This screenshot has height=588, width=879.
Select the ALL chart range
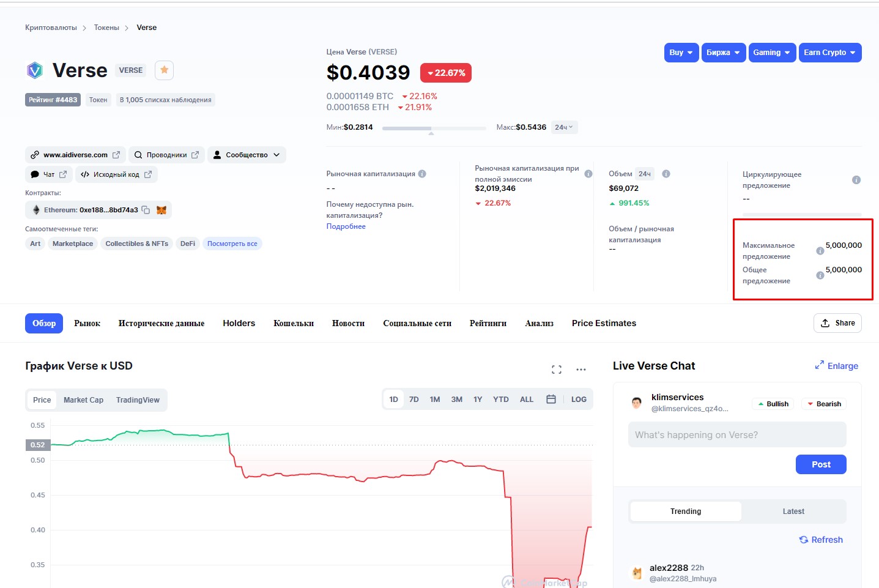tap(527, 400)
